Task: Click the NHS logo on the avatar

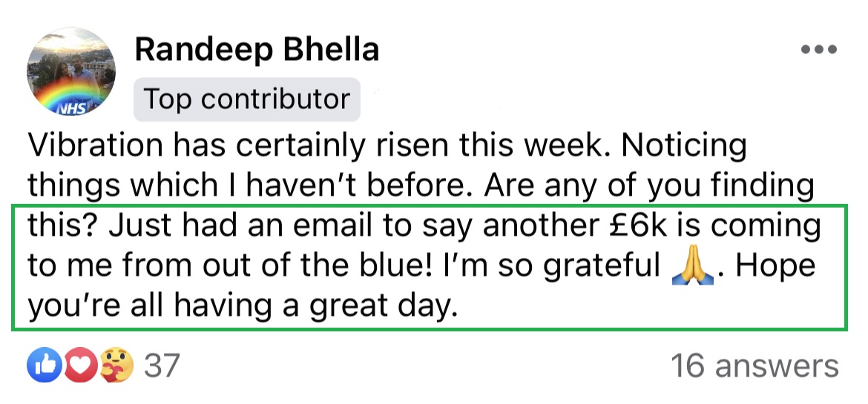Action: click(x=73, y=107)
